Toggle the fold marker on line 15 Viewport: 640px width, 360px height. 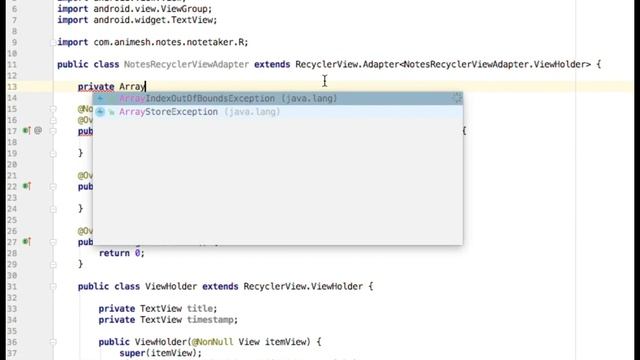(53, 109)
